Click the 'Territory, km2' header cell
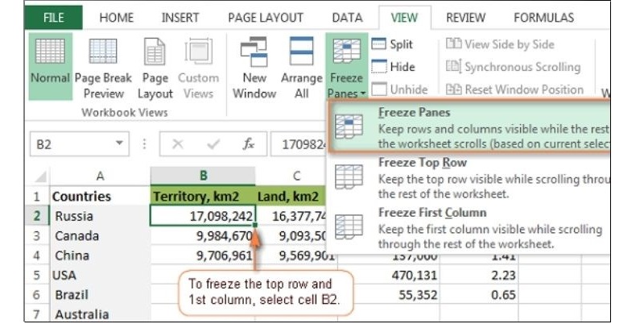This screenshot has height=324, width=644. tap(203, 196)
